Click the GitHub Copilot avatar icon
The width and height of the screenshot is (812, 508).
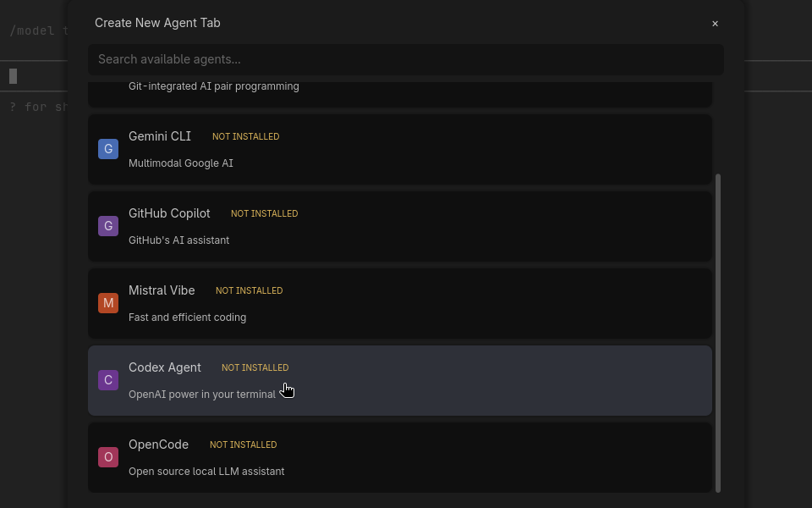point(108,225)
